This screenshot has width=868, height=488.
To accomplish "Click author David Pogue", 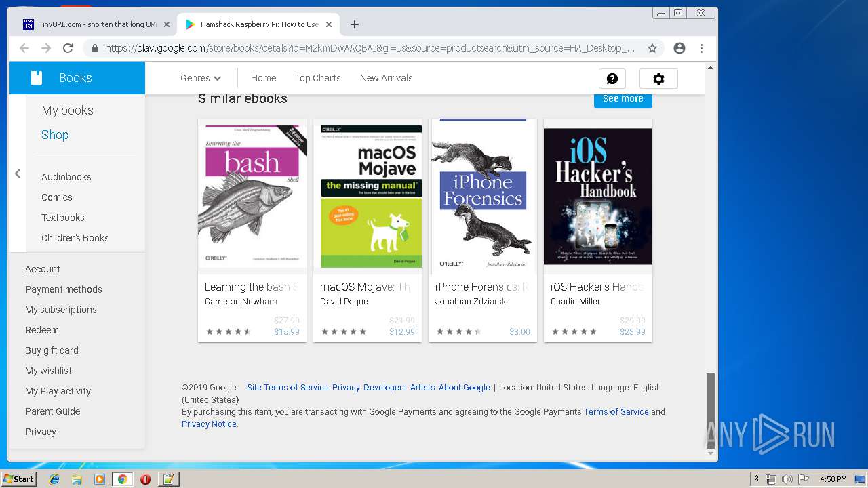I will click(344, 302).
